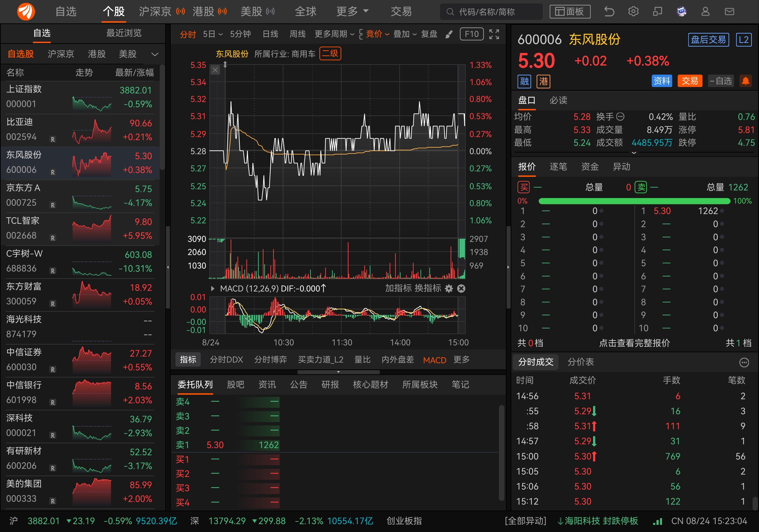Open the 竞价 auction dropdown
Image resolution: width=759 pixels, height=532 pixels.
[x=378, y=34]
